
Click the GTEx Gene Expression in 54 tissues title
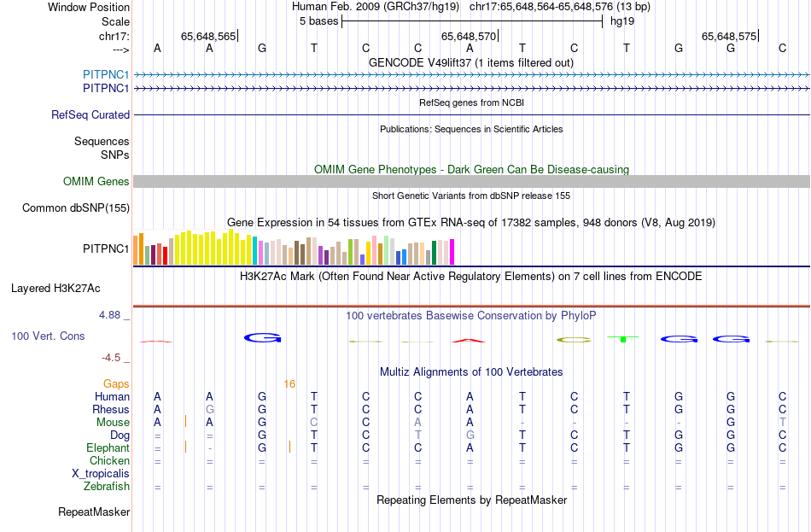471,223
